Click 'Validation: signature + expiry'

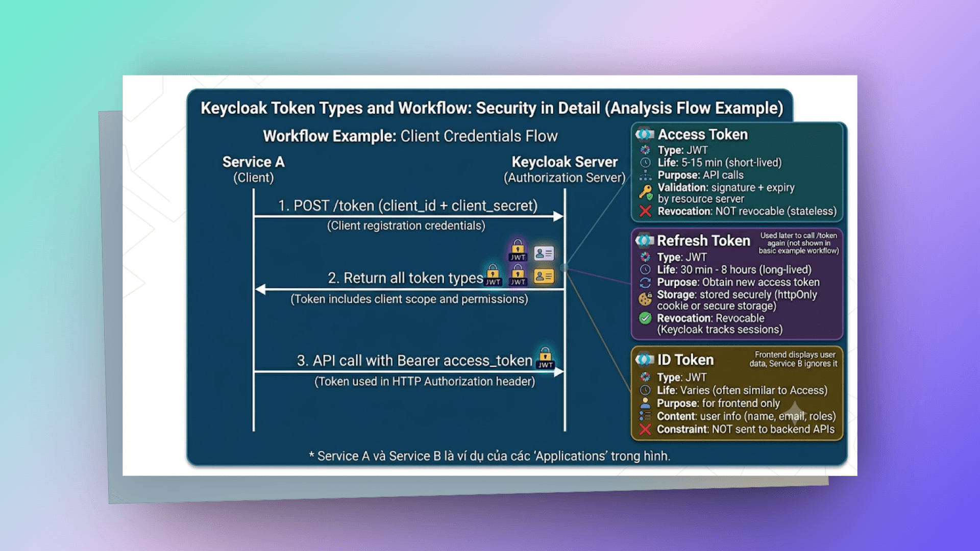tap(726, 188)
